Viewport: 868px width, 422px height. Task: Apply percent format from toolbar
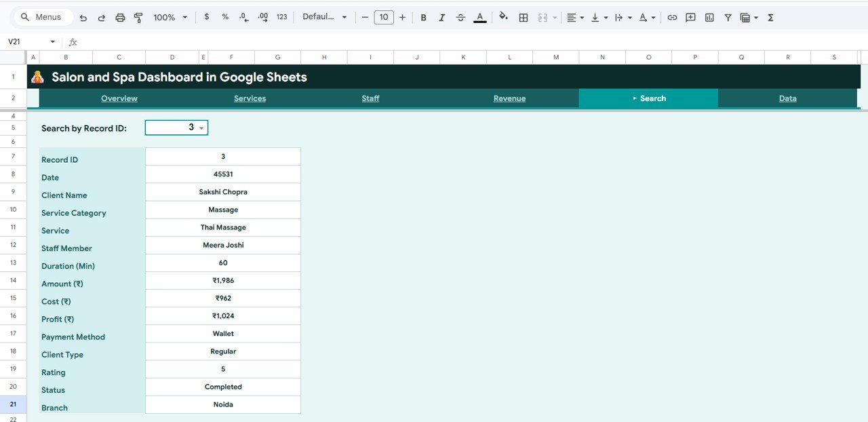(x=224, y=17)
